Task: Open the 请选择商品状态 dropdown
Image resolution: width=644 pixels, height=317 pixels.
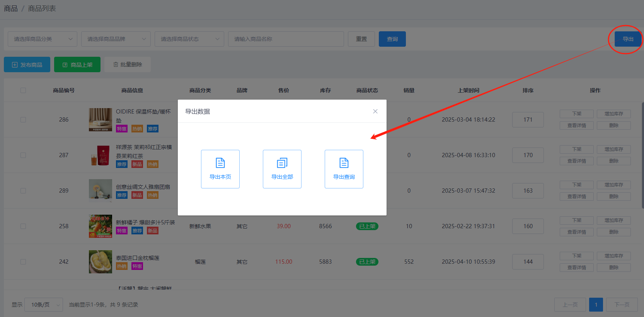Action: [189, 39]
